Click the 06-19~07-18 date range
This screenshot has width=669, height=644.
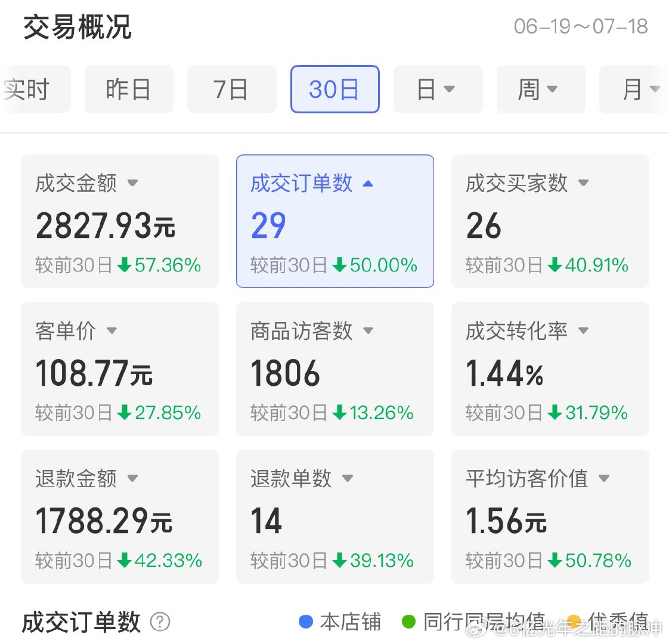click(581, 26)
